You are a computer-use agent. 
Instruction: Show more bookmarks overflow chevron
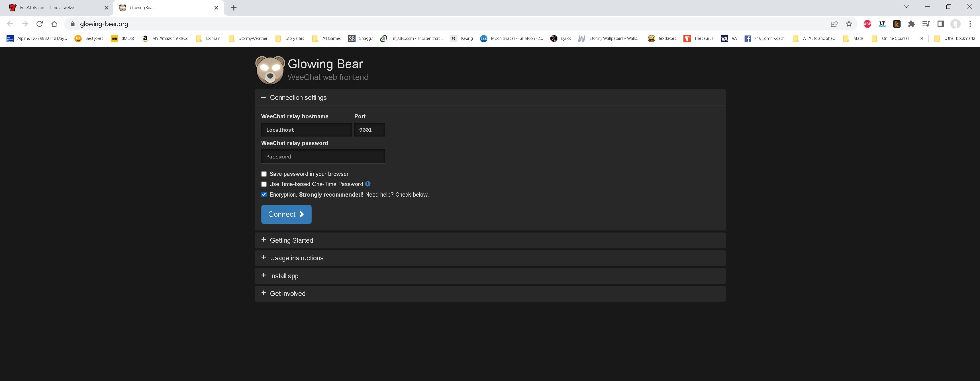tap(922, 38)
